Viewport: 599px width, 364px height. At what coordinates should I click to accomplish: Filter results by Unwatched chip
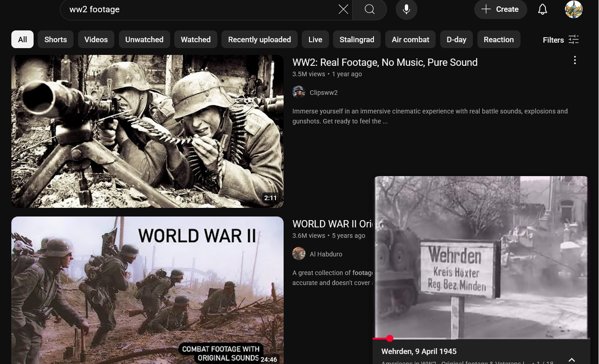pyautogui.click(x=144, y=40)
